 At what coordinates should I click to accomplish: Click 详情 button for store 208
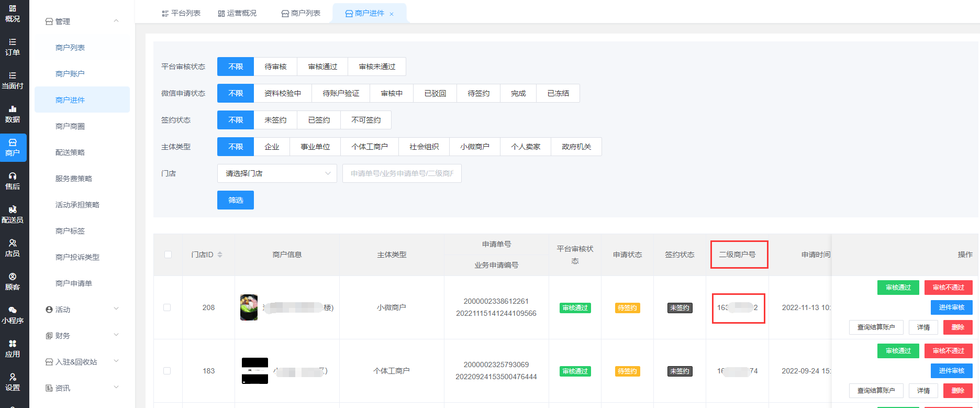pyautogui.click(x=923, y=327)
